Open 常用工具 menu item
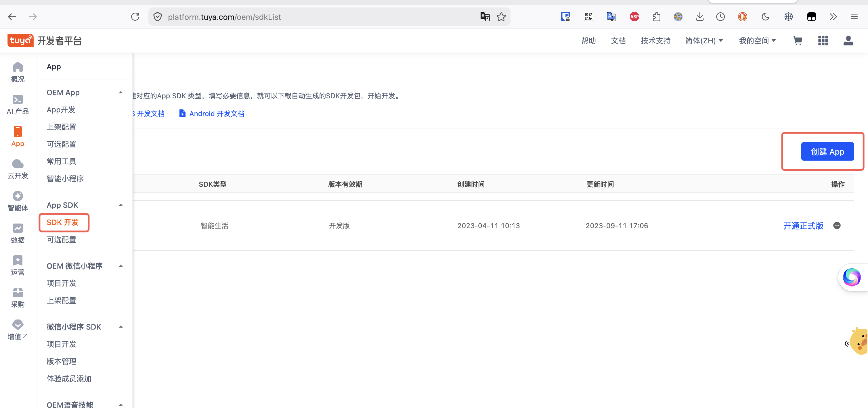Viewport: 868px width, 408px height. pyautogui.click(x=61, y=161)
